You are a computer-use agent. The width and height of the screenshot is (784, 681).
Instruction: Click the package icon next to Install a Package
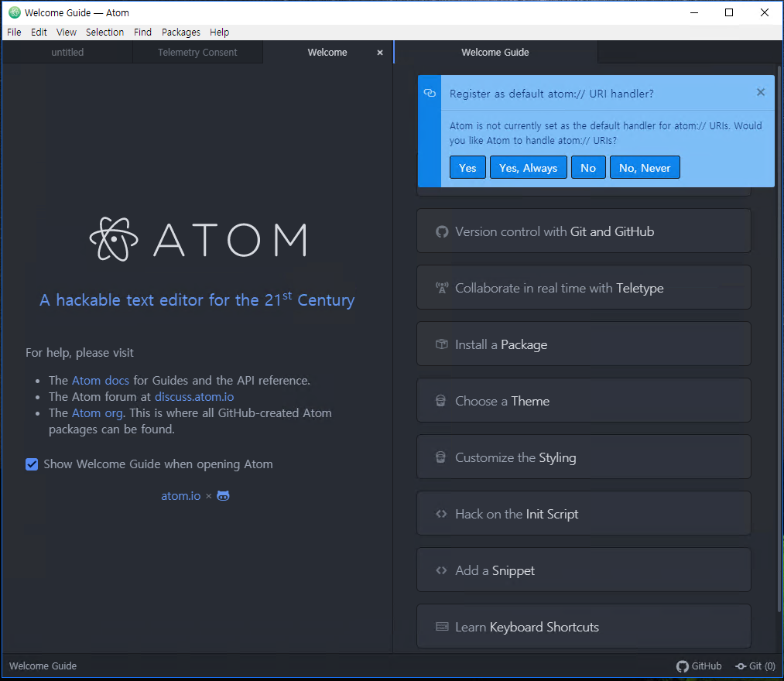coord(442,344)
